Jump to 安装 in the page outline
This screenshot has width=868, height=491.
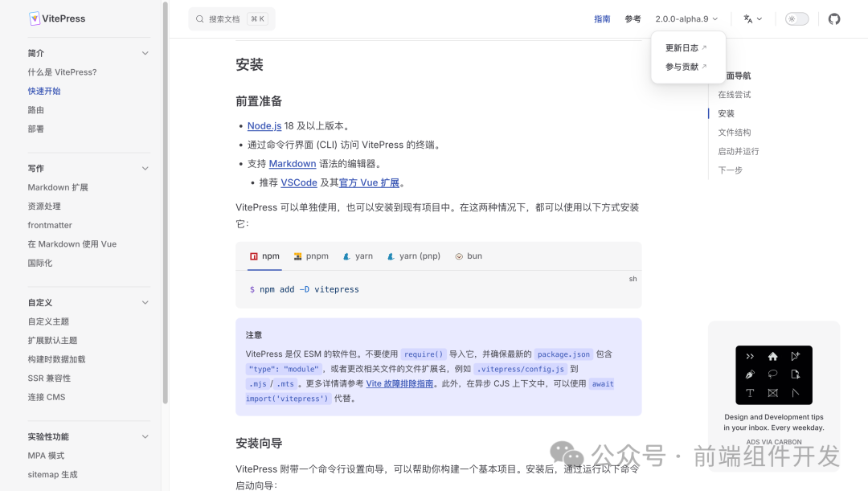pyautogui.click(x=726, y=113)
